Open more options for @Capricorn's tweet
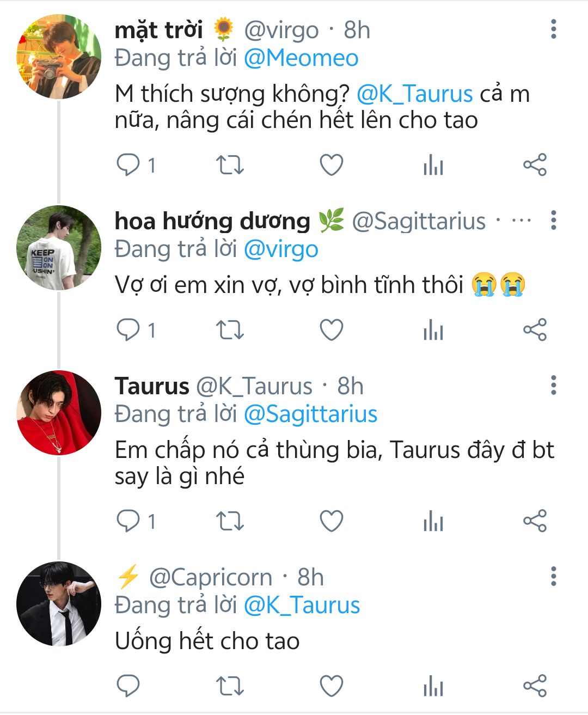 pos(553,576)
